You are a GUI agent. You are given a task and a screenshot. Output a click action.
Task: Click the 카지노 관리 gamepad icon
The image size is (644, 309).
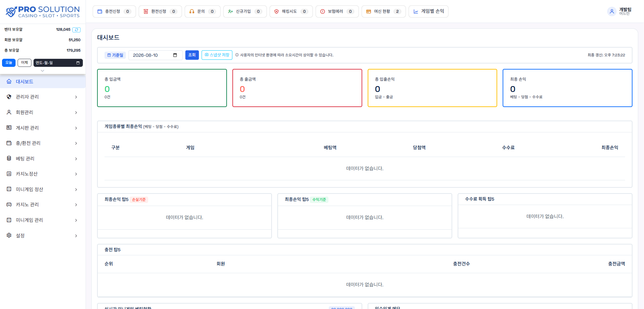click(9, 204)
